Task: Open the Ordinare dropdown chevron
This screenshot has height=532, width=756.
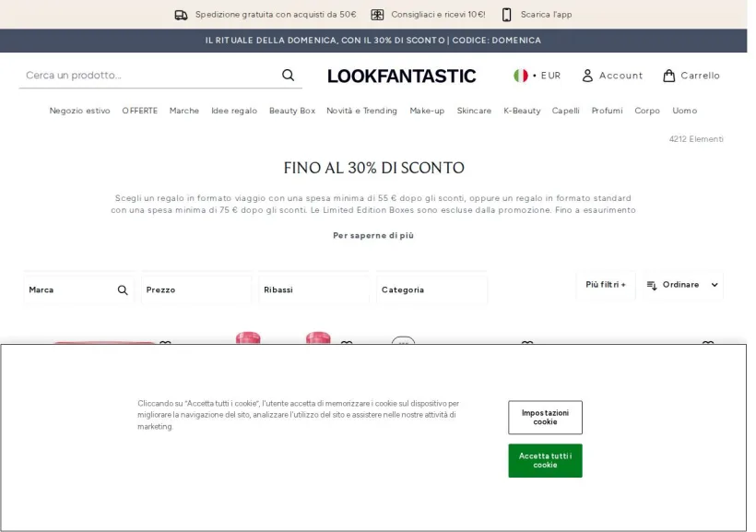Action: point(715,285)
